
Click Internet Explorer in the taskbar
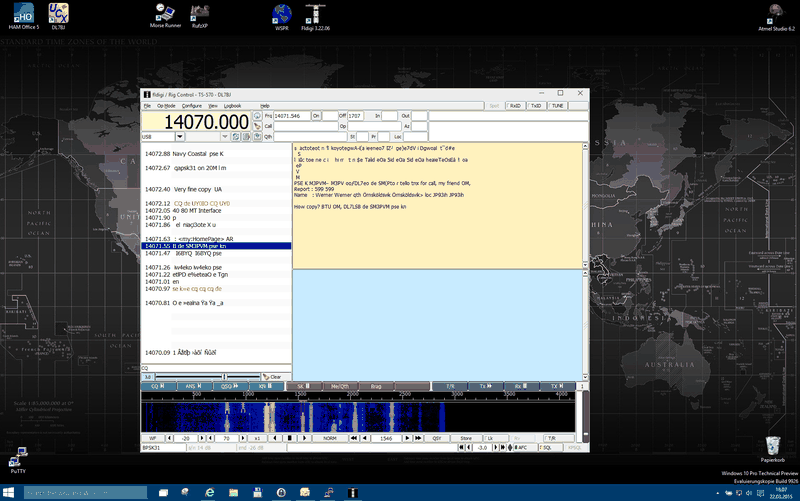pos(209,492)
